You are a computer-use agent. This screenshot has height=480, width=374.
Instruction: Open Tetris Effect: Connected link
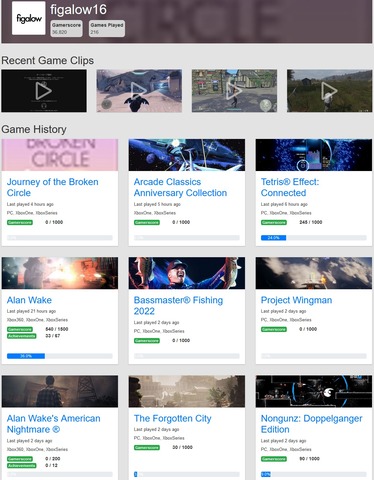tap(290, 187)
